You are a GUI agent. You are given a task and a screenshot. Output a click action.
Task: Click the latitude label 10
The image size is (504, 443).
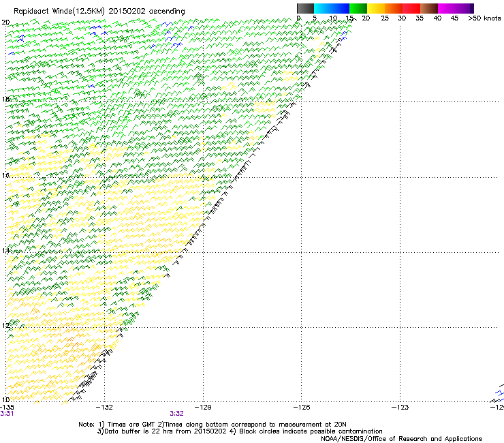coord(5,399)
